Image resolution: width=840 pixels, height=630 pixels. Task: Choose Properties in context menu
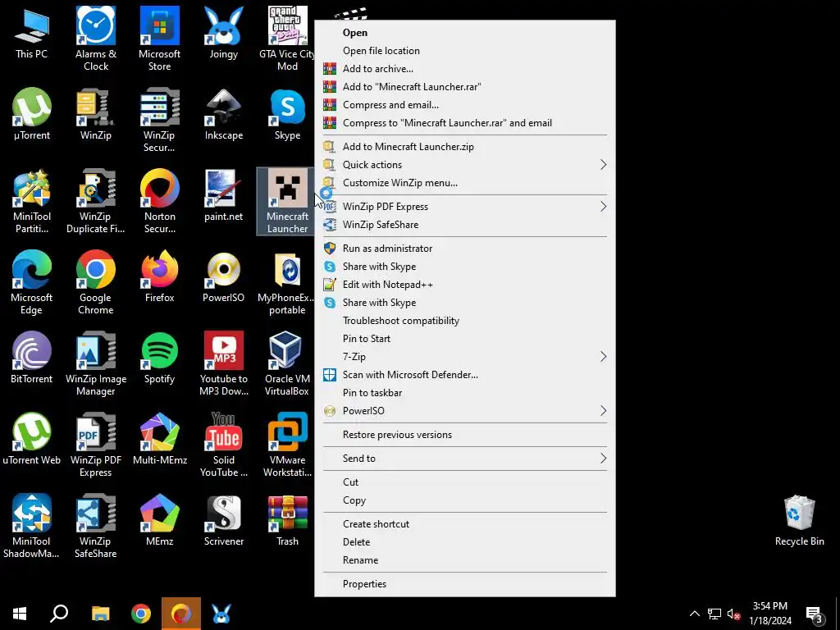point(465,584)
